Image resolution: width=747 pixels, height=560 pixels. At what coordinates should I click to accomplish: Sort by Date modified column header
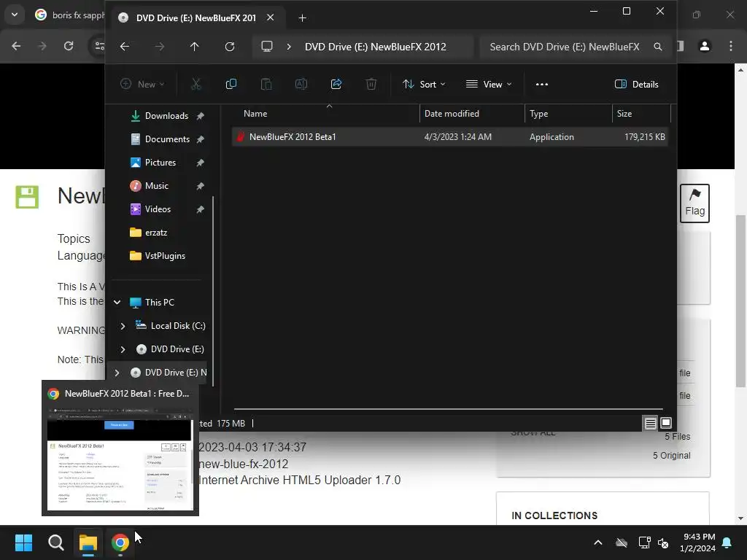pyautogui.click(x=472, y=113)
